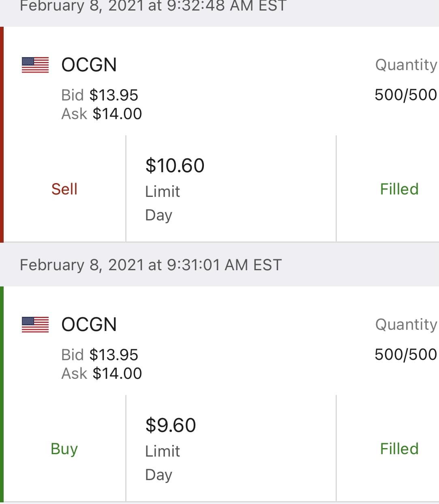Tap the 9:31:01 AM date header

tap(150, 265)
